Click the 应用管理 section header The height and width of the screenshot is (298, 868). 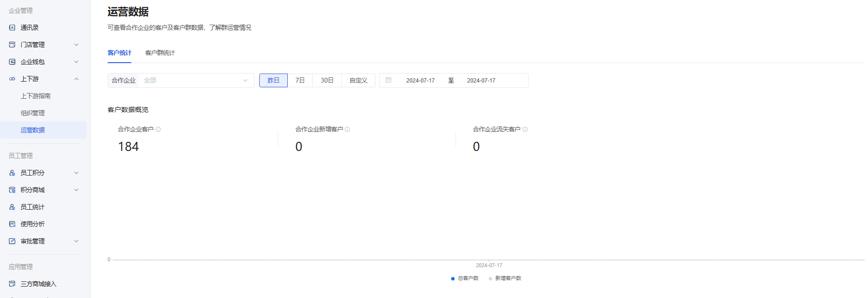21,267
